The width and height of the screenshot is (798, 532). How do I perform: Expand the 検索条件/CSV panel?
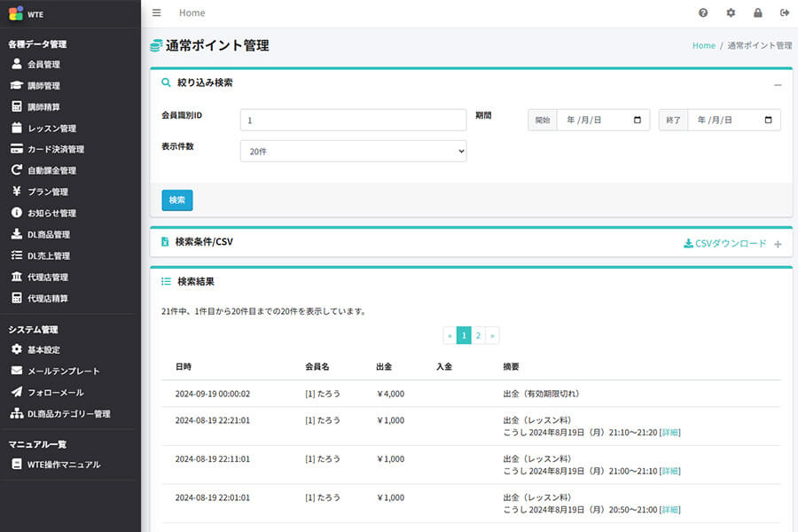point(778,244)
